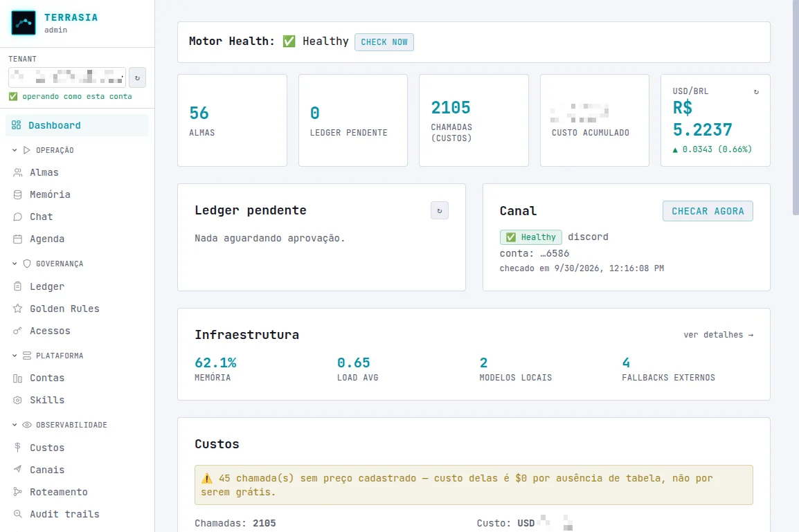Click the Modelos locais count
Screen dimensions: 799x532
[483, 363]
